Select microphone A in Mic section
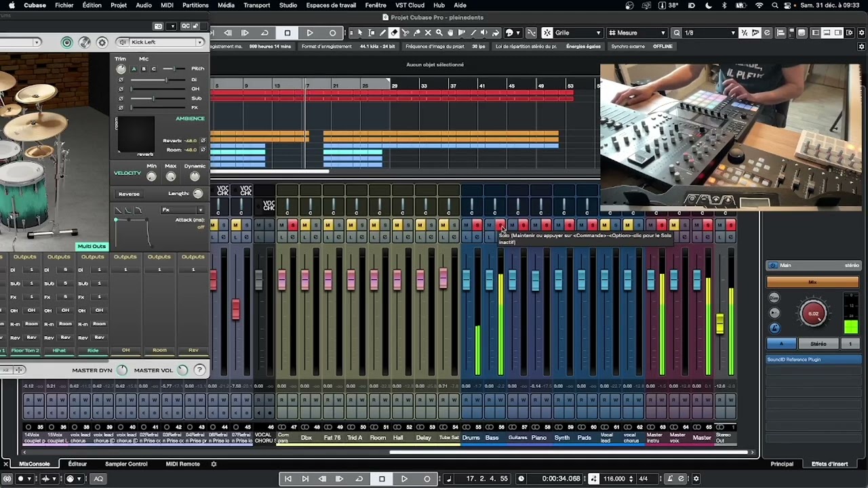 134,69
